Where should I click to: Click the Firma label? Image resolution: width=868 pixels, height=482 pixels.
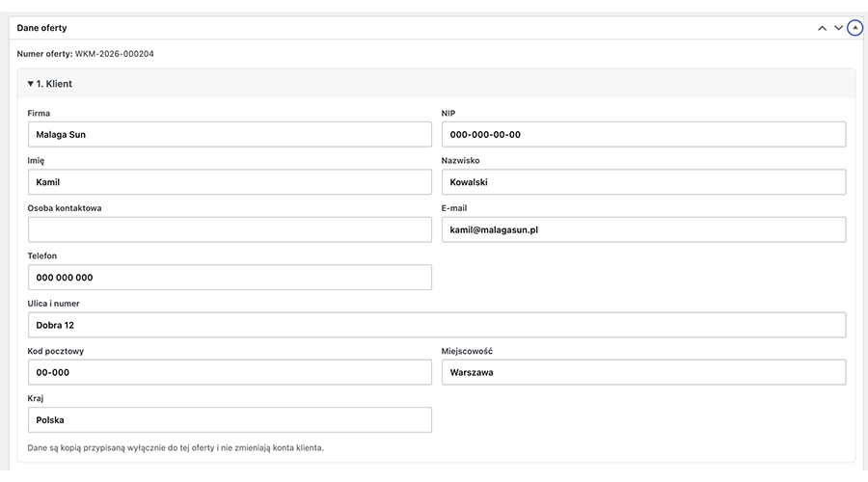click(x=39, y=113)
